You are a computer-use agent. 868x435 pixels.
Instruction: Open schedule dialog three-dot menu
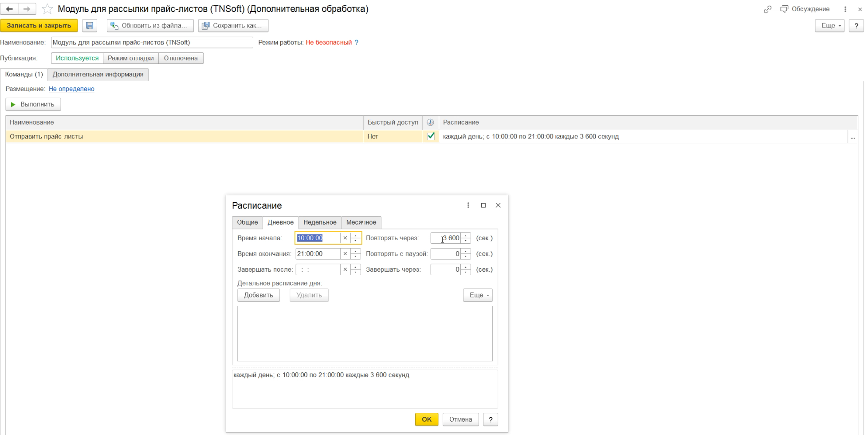tap(468, 205)
